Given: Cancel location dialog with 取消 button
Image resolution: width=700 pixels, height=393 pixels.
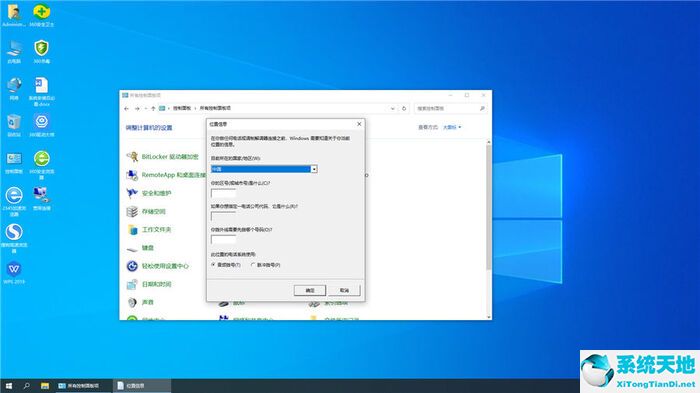Looking at the screenshot, I should pyautogui.click(x=344, y=290).
